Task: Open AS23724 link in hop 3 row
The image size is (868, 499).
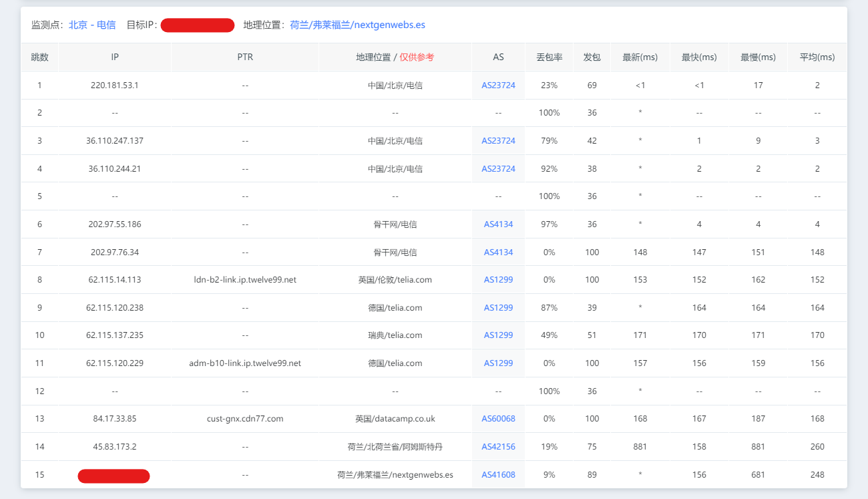Action: point(498,141)
